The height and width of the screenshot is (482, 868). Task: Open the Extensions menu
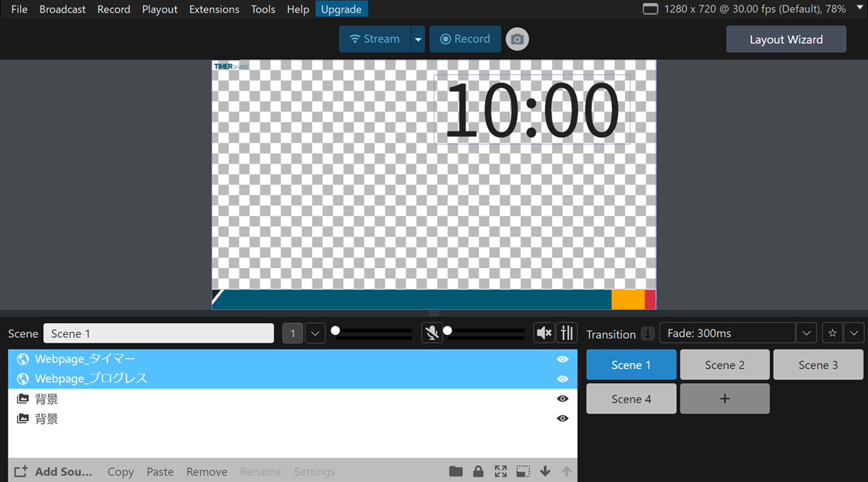[214, 9]
